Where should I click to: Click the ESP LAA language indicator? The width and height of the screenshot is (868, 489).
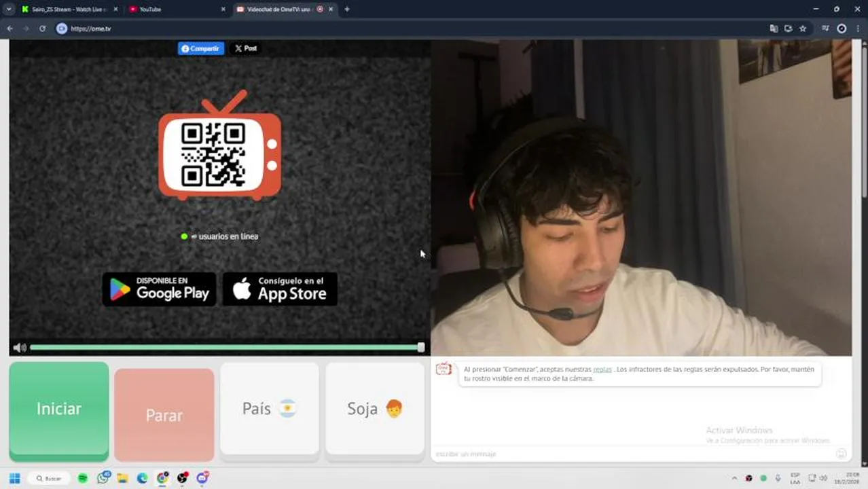click(x=795, y=478)
